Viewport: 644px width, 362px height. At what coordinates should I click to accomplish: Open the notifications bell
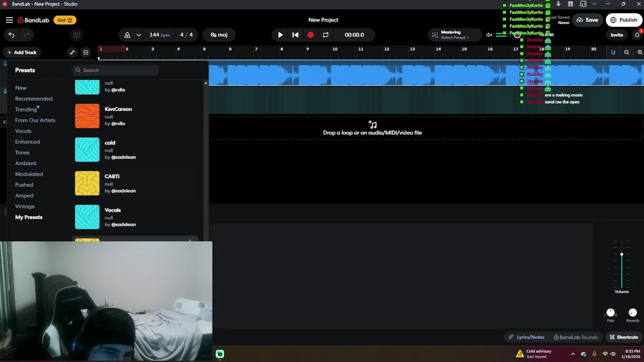[x=637, y=35]
